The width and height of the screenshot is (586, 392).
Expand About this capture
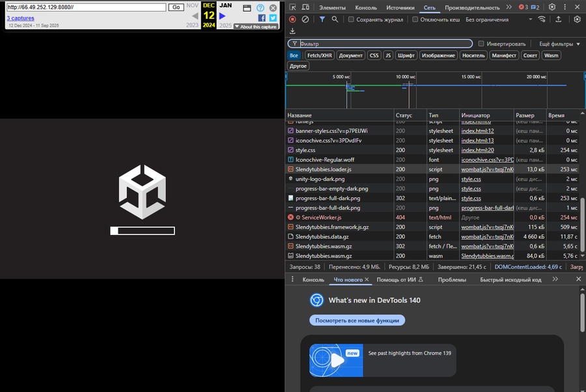pyautogui.click(x=256, y=27)
